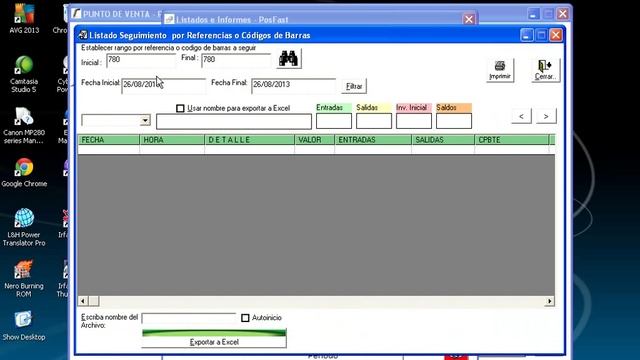
Task: Go to next record with > button
Action: [x=546, y=116]
